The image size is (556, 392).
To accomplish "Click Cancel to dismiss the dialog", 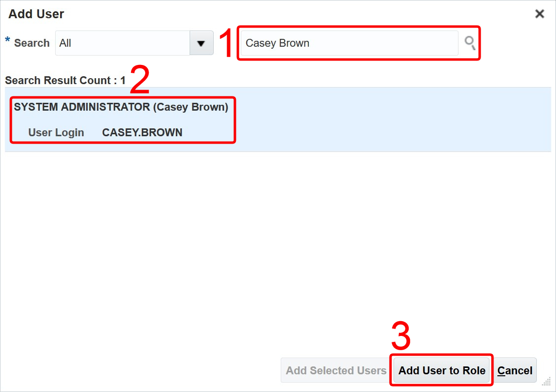I will (x=515, y=370).
